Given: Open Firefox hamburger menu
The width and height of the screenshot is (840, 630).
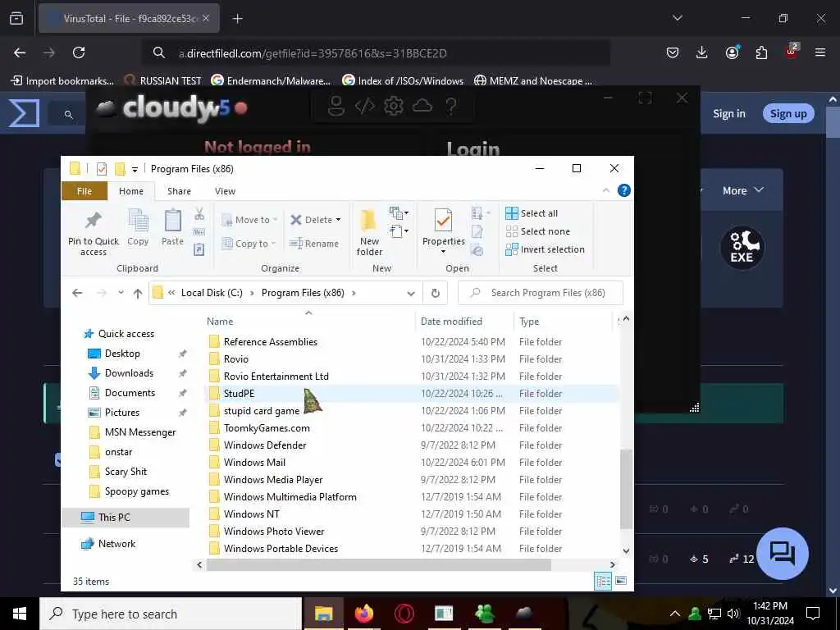Looking at the screenshot, I should click(820, 52).
